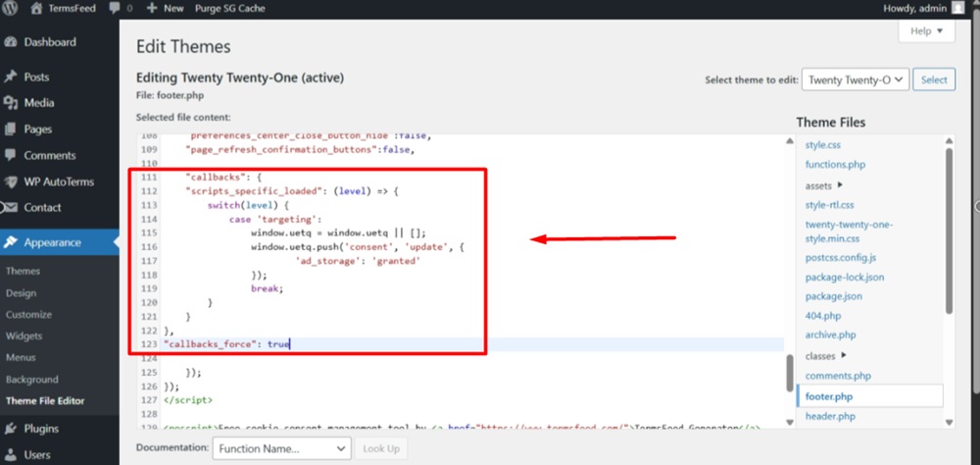
Task: Go to Posts menu
Action: click(x=36, y=77)
